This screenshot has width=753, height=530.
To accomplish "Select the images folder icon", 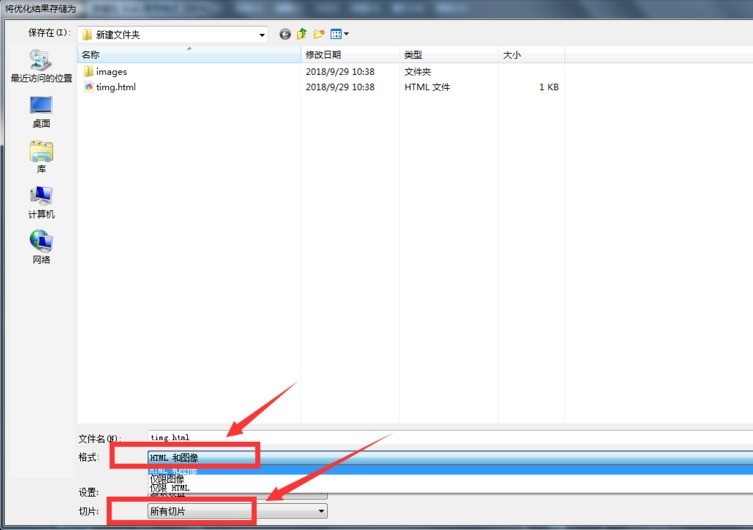I will (88, 72).
